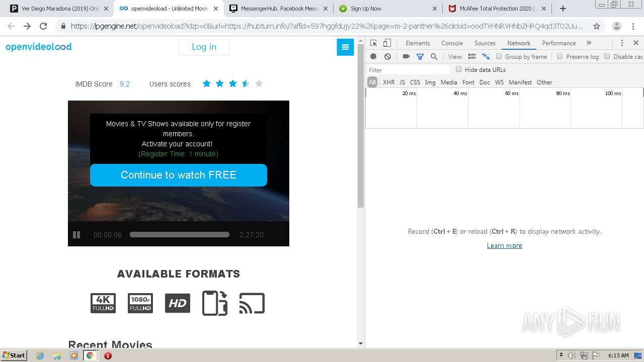
Task: Filter requests by JS type
Action: click(402, 82)
